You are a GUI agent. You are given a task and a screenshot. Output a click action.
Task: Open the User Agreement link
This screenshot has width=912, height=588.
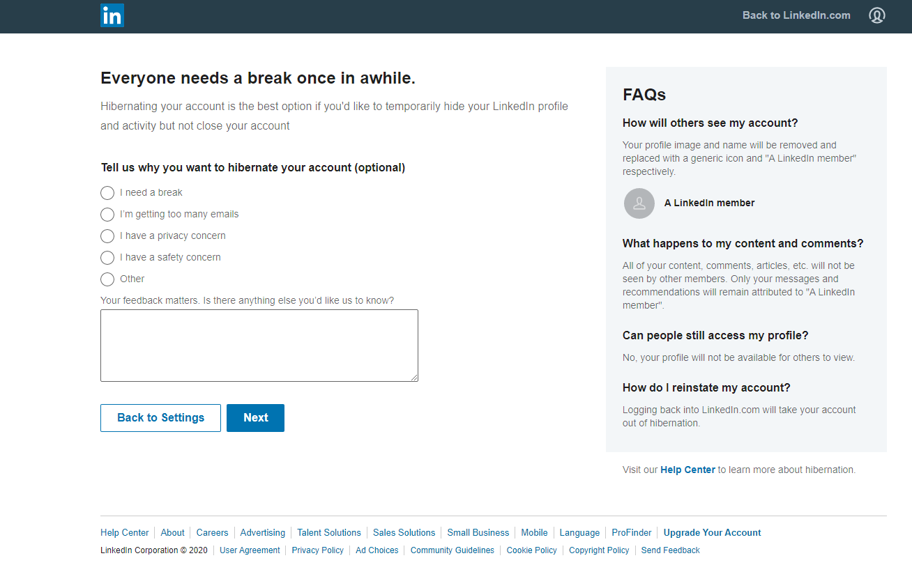250,550
